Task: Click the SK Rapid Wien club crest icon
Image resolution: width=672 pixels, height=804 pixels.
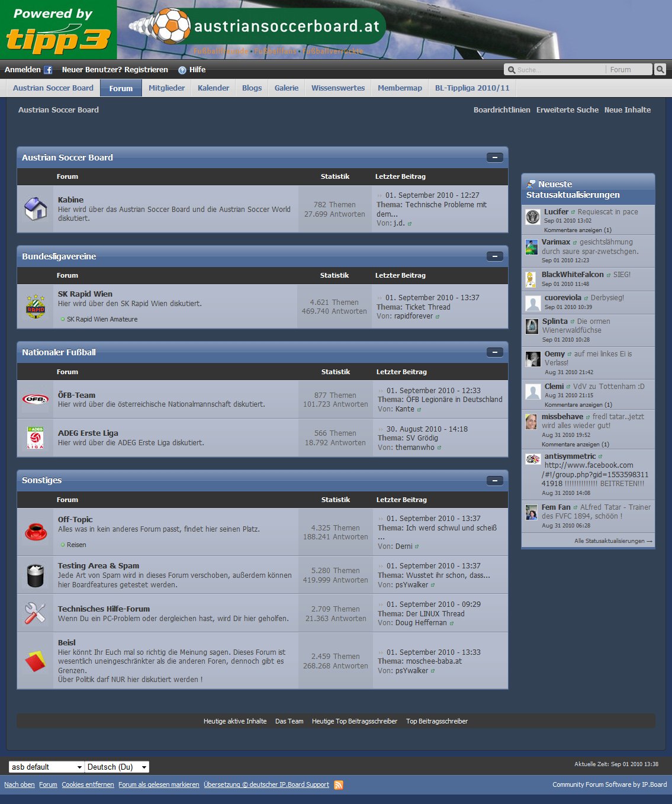Action: [36, 306]
